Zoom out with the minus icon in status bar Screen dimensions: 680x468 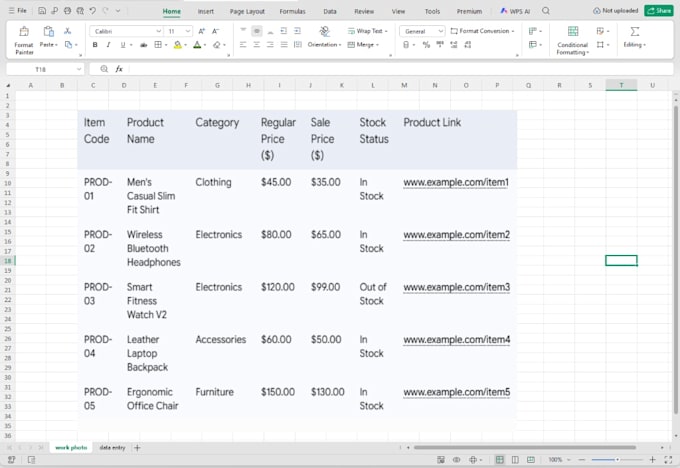582,460
